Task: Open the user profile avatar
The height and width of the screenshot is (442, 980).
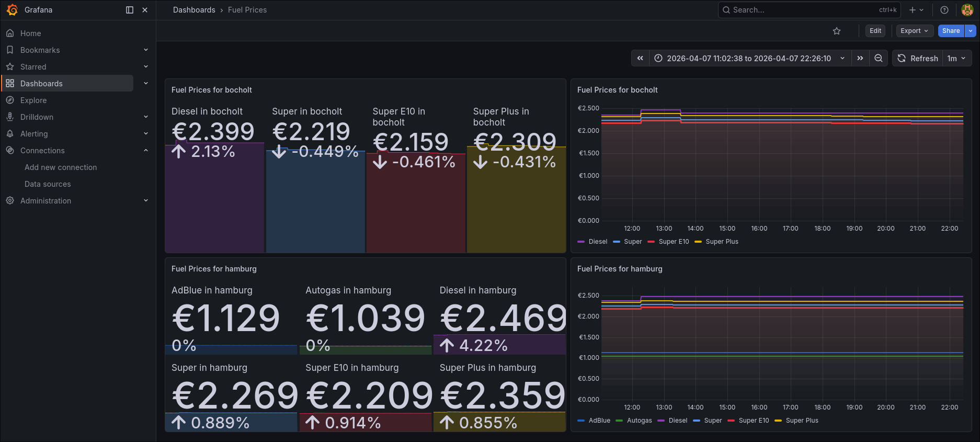Action: [x=967, y=10]
